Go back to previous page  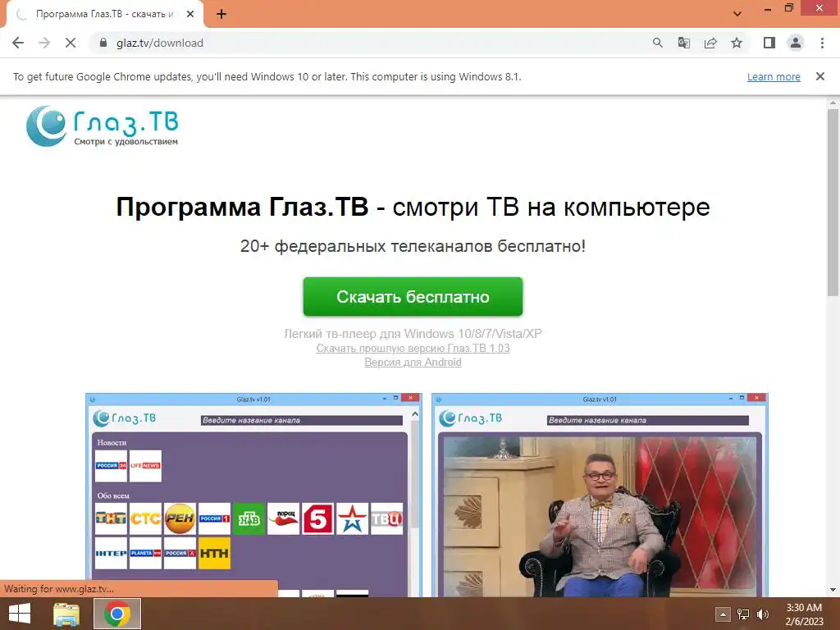pyautogui.click(x=18, y=43)
